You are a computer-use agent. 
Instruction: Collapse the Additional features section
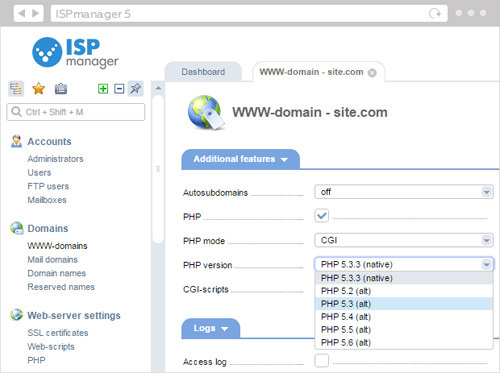[x=240, y=159]
